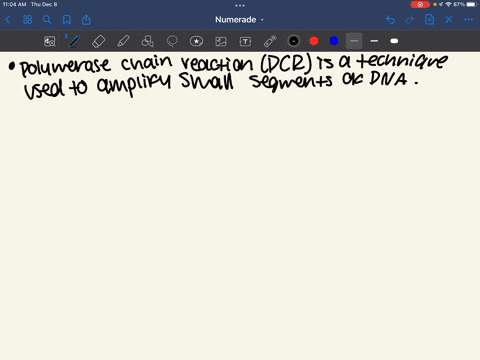This screenshot has width=480, height=360.
Task: Open the Elements sticker tool
Action: [x=196, y=41]
